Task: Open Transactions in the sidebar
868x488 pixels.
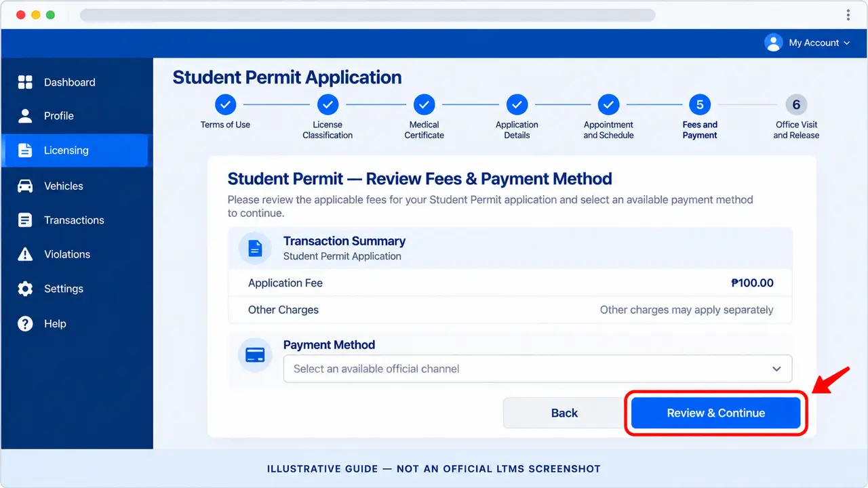Action: click(75, 220)
